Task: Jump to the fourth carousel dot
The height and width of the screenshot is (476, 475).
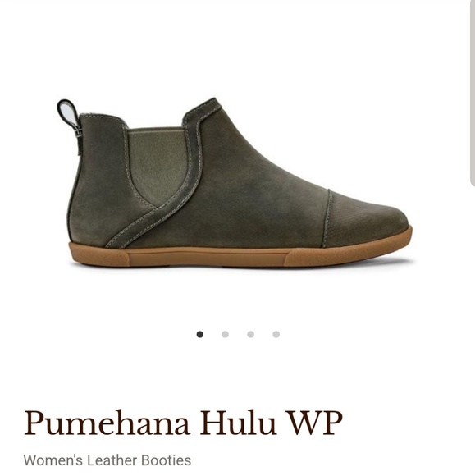Action: click(276, 334)
